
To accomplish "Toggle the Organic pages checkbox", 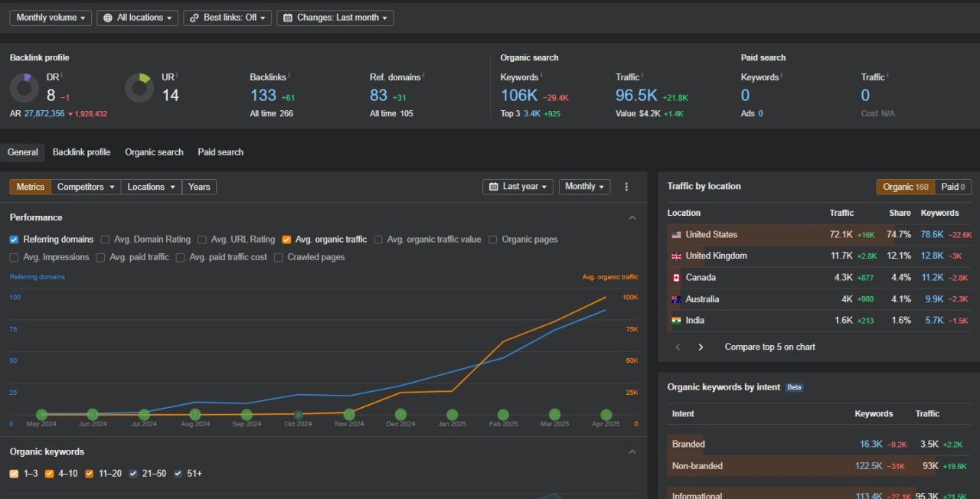I will tap(493, 240).
